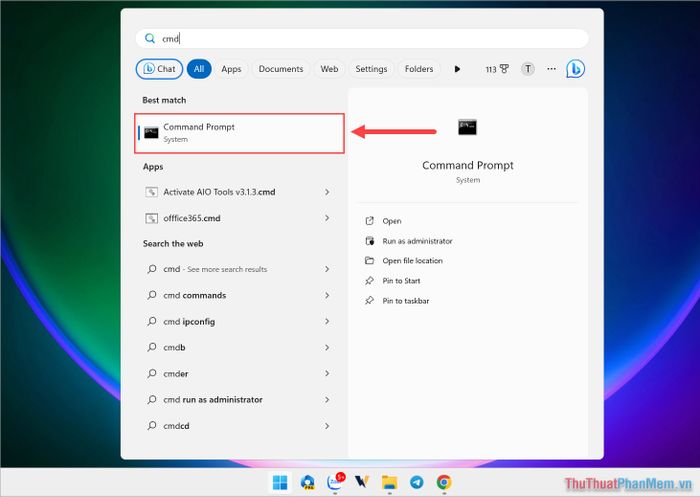Open the Windows Start button on taskbar
The height and width of the screenshot is (497, 700).
click(280, 483)
